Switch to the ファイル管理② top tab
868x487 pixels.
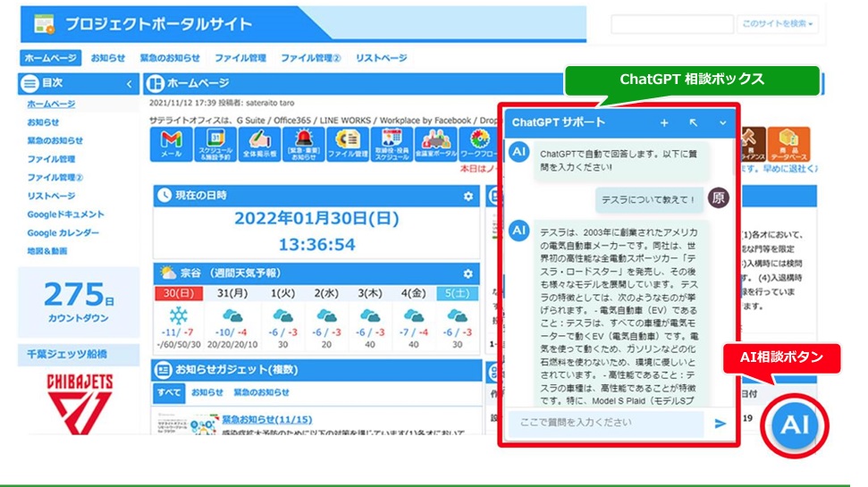(x=310, y=57)
